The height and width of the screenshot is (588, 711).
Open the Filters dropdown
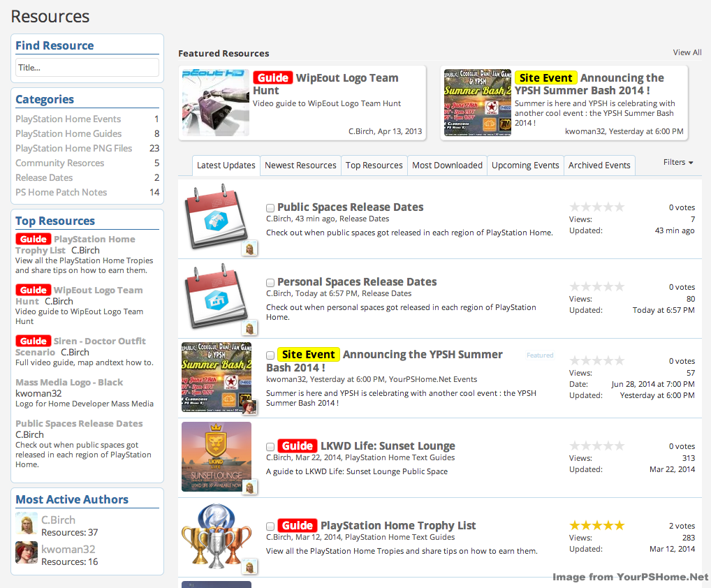click(678, 162)
